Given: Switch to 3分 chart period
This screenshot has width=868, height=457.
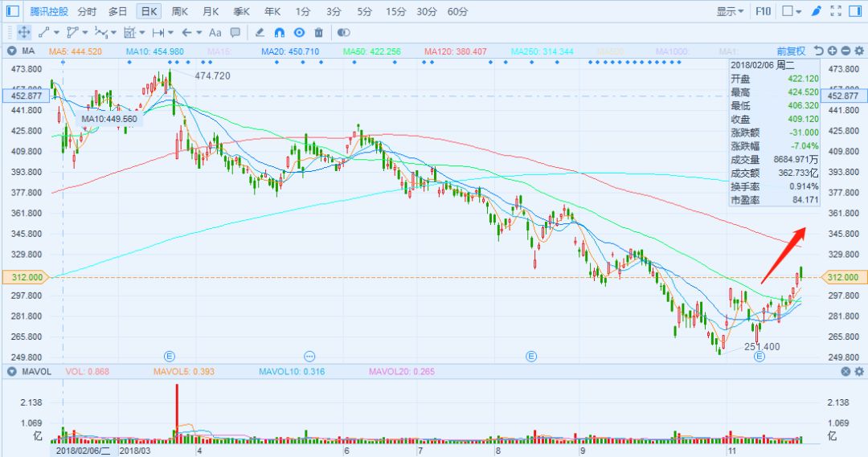Looking at the screenshot, I should 334,11.
